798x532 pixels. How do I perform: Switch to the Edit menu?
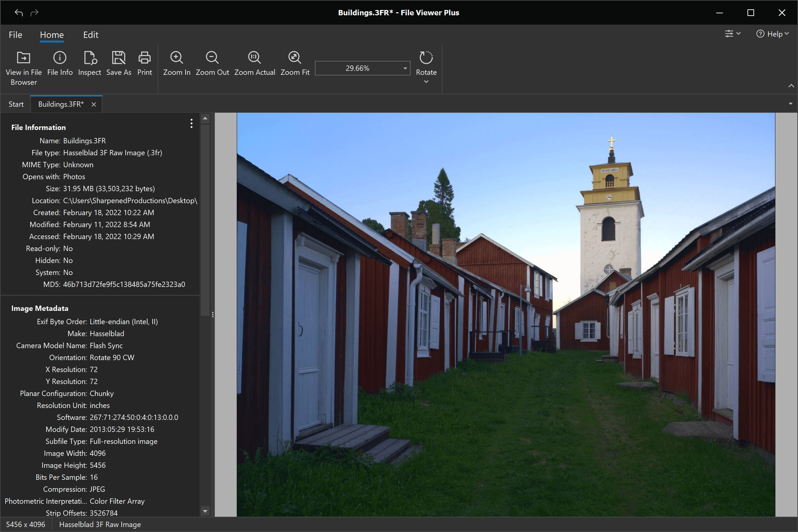tap(90, 35)
